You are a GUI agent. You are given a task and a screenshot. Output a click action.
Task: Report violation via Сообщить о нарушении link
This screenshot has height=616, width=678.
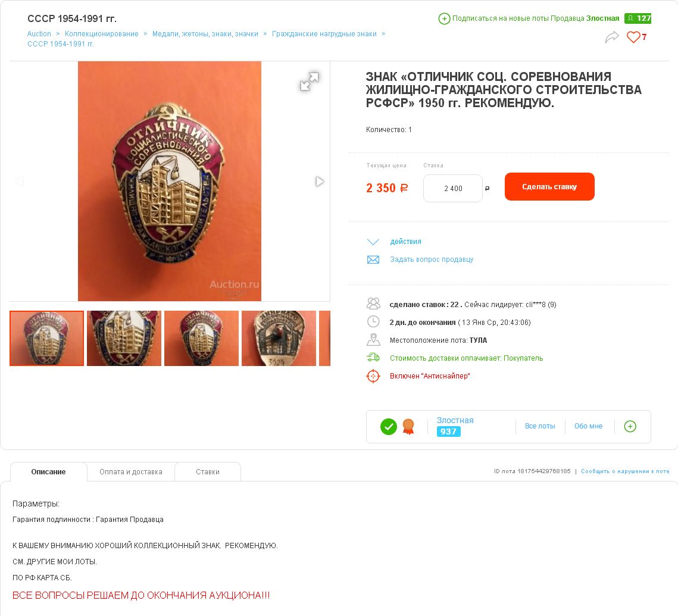pyautogui.click(x=625, y=471)
